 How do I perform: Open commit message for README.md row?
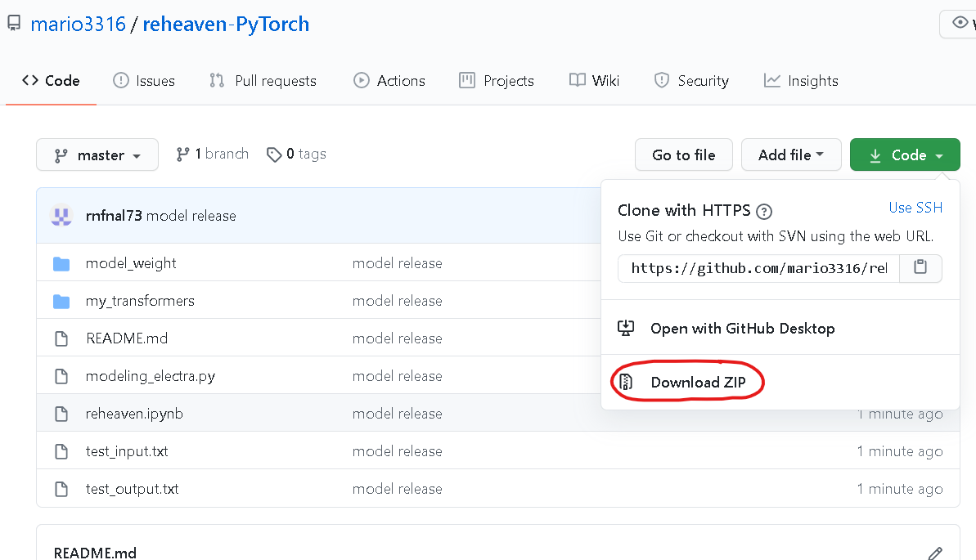click(x=397, y=338)
